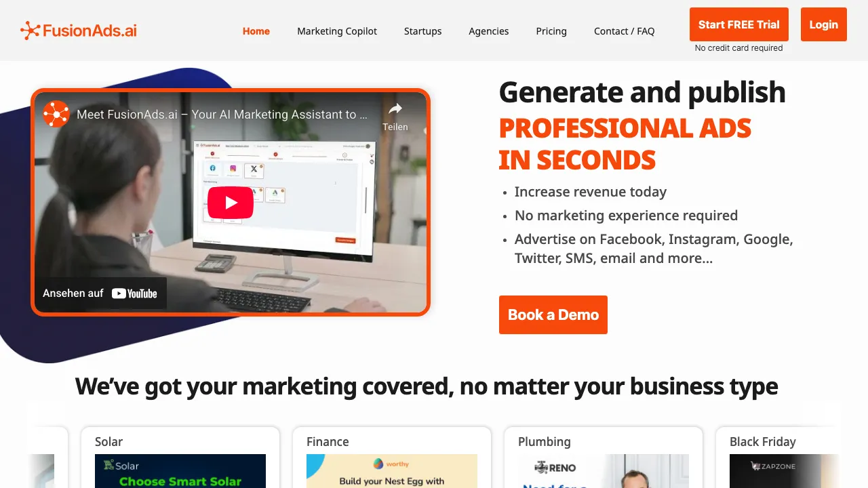Screen dimensions: 868x488
Task: Go to the Startups page
Action: tap(422, 31)
